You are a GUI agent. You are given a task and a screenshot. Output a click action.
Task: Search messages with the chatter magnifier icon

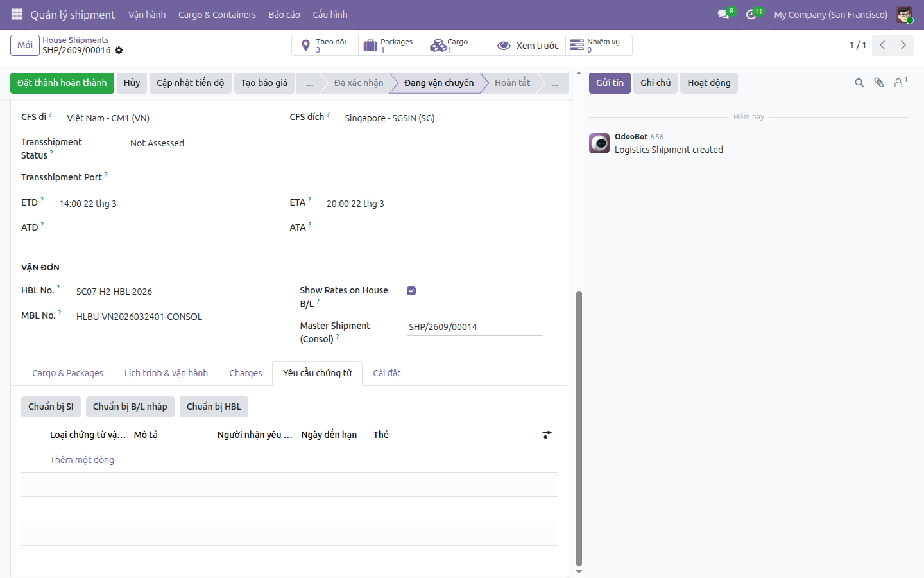859,83
